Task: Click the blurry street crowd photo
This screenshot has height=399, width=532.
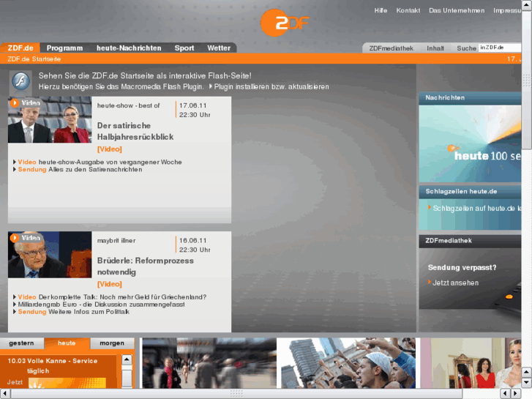Action: (209, 363)
